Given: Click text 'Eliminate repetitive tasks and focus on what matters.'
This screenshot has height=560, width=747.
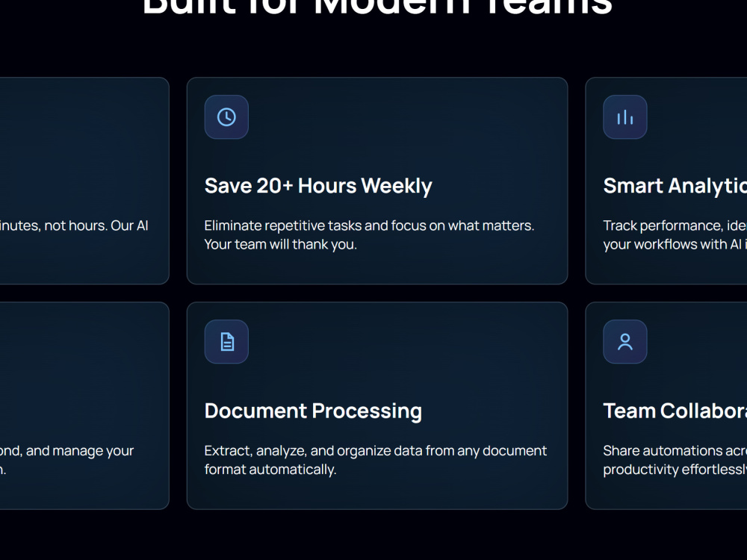Looking at the screenshot, I should pos(369,225).
